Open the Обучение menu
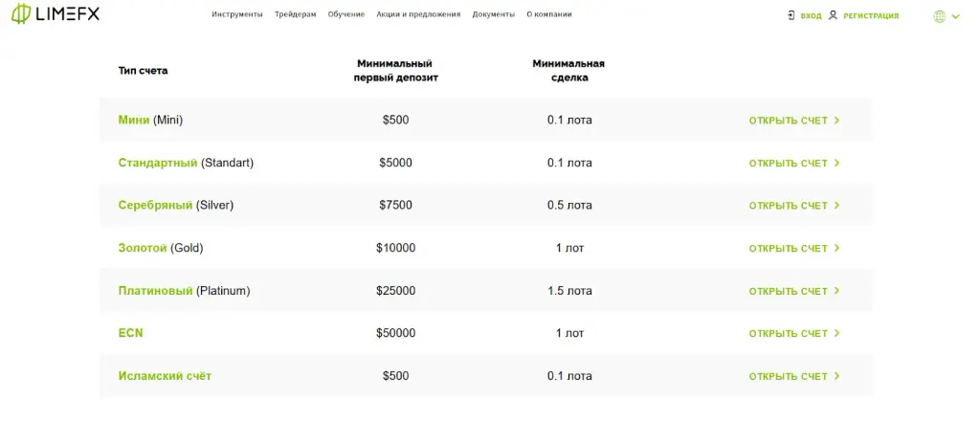Viewport: 980px width, 421px height. 346,14
